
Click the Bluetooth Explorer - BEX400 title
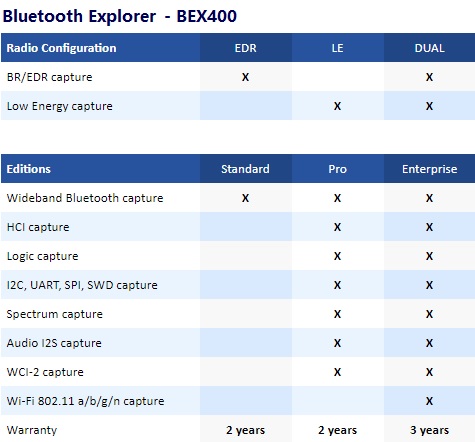(x=120, y=16)
